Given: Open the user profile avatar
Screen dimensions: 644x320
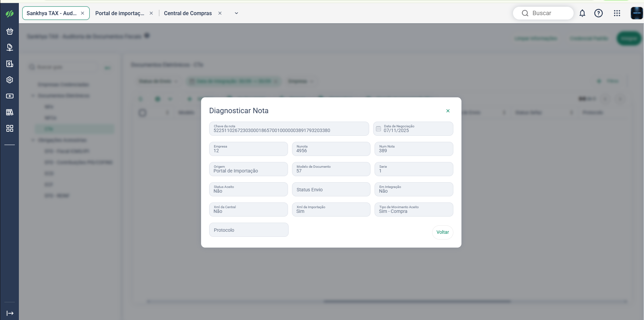Looking at the screenshot, I should pos(637,13).
